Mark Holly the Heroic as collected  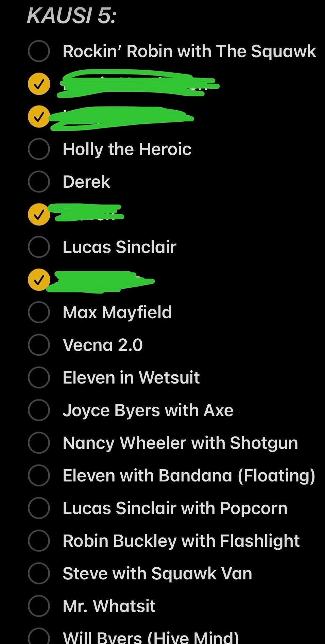coord(39,149)
